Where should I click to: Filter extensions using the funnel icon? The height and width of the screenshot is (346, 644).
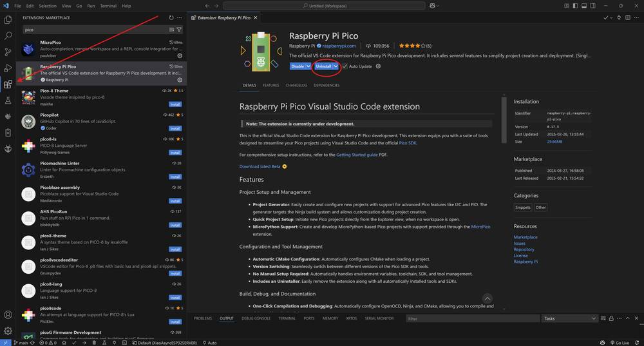(179, 30)
